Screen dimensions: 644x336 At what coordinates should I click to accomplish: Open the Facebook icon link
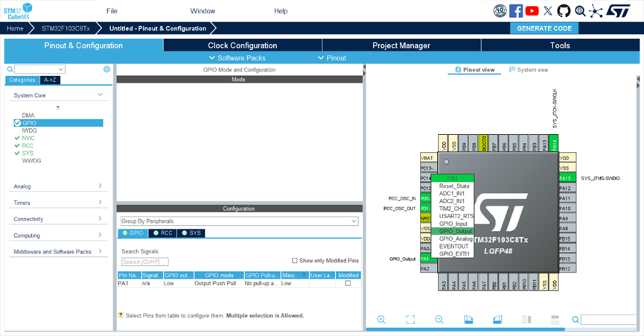click(516, 10)
